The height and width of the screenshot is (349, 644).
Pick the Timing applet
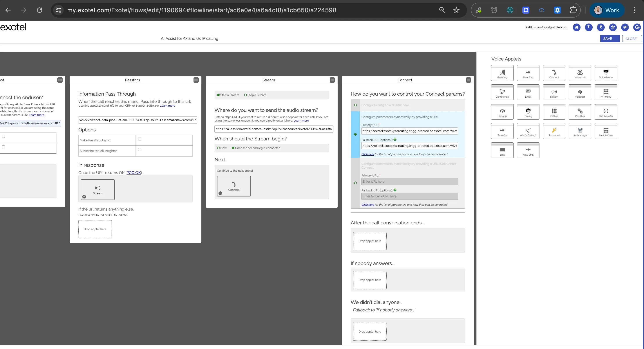tap(528, 112)
